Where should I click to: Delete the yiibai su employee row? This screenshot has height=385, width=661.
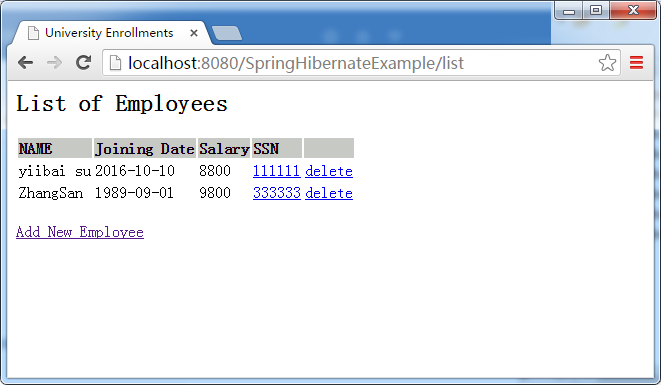click(329, 171)
